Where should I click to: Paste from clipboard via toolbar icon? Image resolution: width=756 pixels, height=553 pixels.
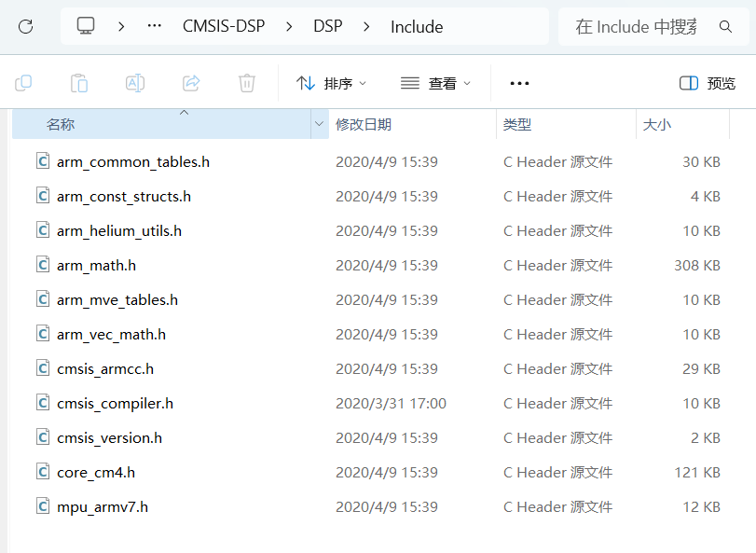tap(79, 83)
